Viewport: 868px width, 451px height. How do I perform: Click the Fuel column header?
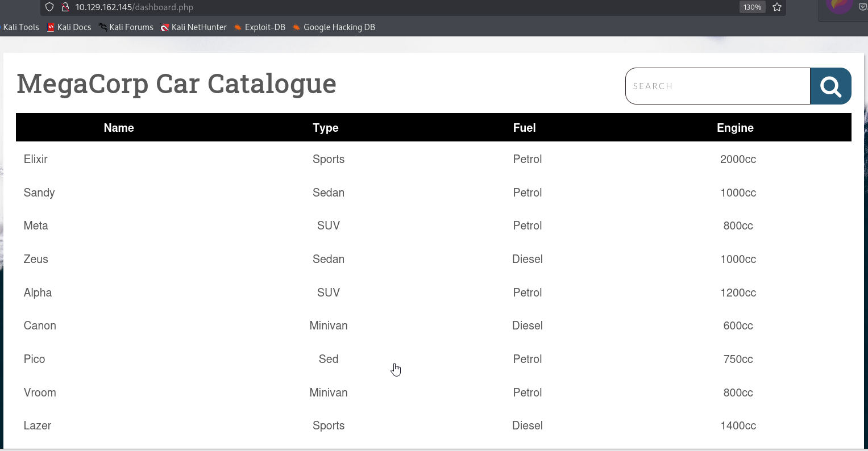(x=524, y=128)
